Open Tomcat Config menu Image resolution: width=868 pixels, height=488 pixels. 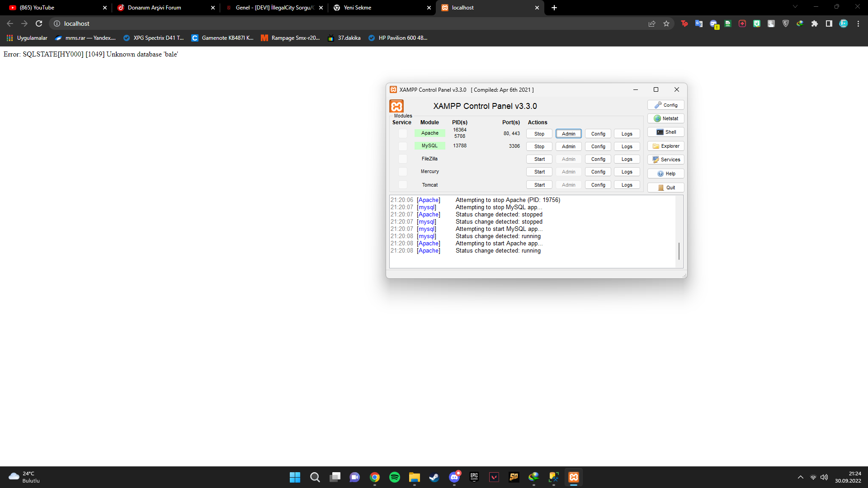[598, 185]
